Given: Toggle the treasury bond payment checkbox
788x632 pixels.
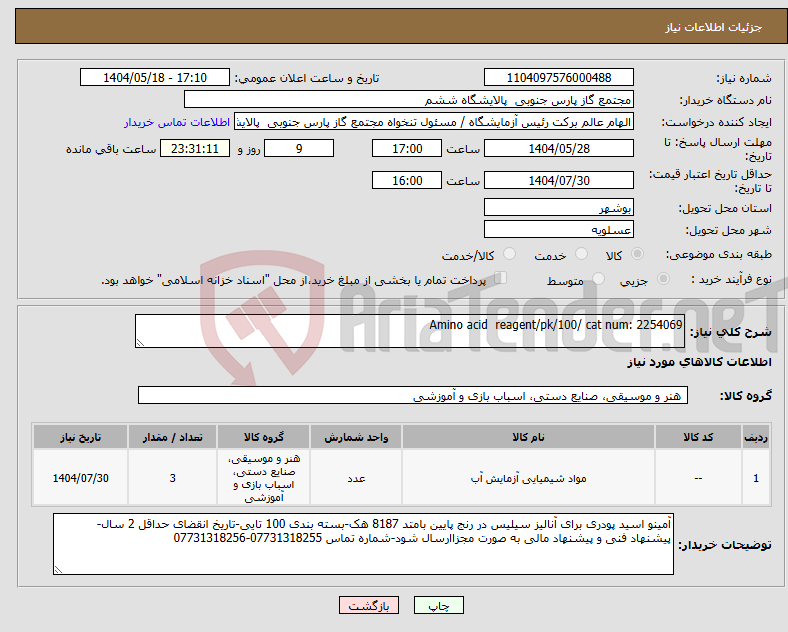Looking at the screenshot, I should click(500, 278).
